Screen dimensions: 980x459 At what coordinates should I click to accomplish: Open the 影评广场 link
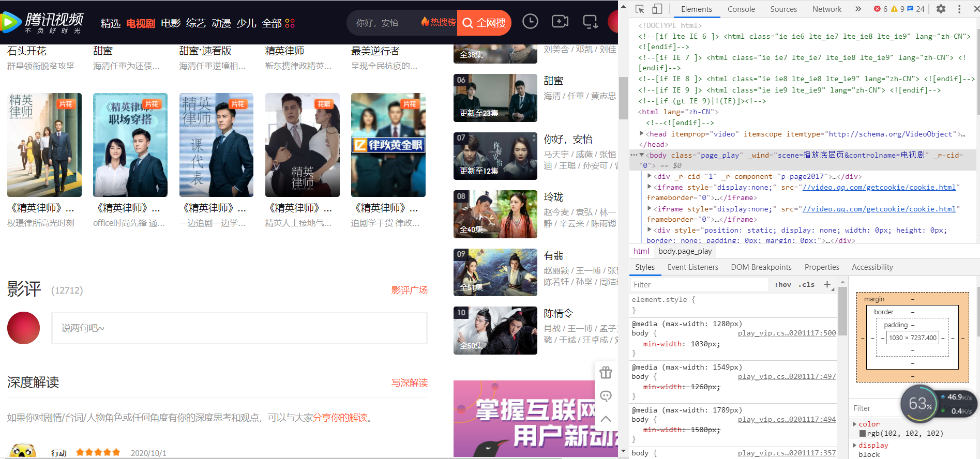(x=410, y=290)
